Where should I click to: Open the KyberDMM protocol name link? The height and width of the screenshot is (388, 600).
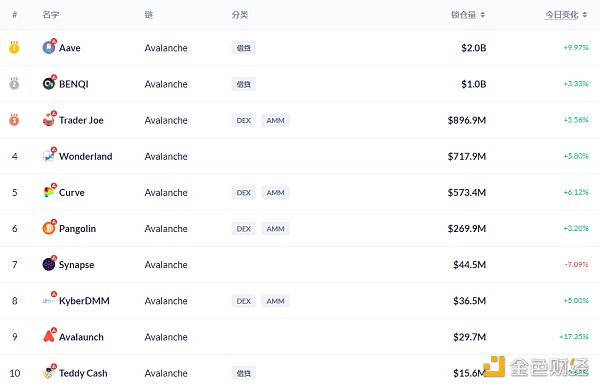[x=84, y=301]
